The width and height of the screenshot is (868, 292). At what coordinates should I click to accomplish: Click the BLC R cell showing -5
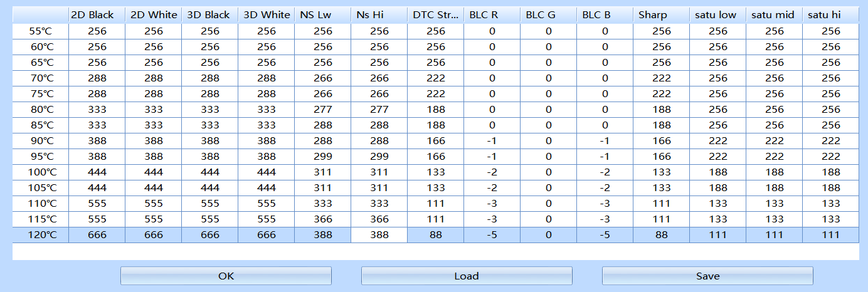point(492,235)
